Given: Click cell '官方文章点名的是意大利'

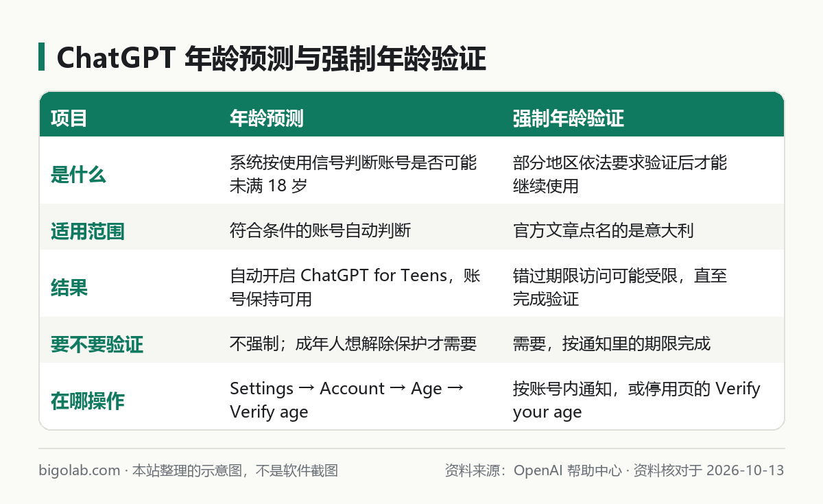Looking at the screenshot, I should click(x=604, y=230).
